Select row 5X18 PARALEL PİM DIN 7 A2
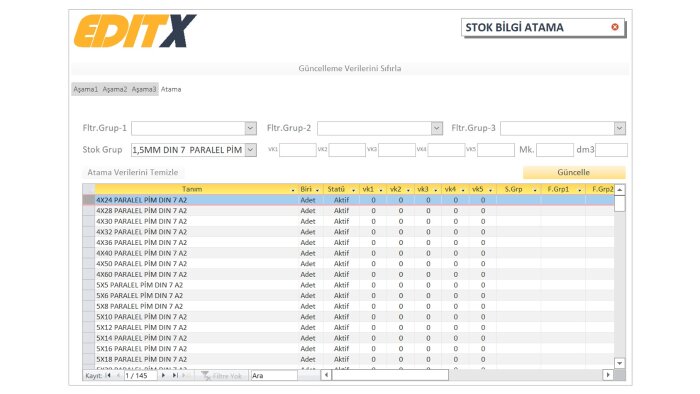 [x=348, y=359]
